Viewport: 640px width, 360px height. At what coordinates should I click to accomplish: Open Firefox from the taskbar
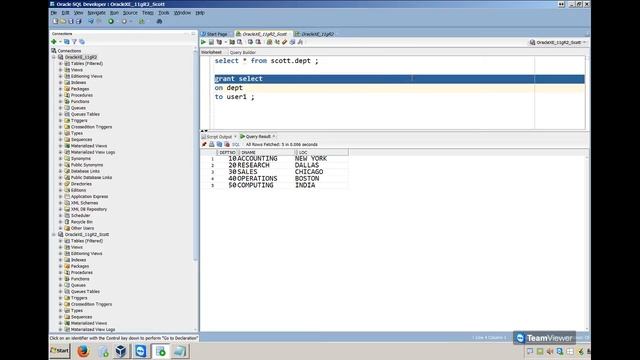[83, 351]
